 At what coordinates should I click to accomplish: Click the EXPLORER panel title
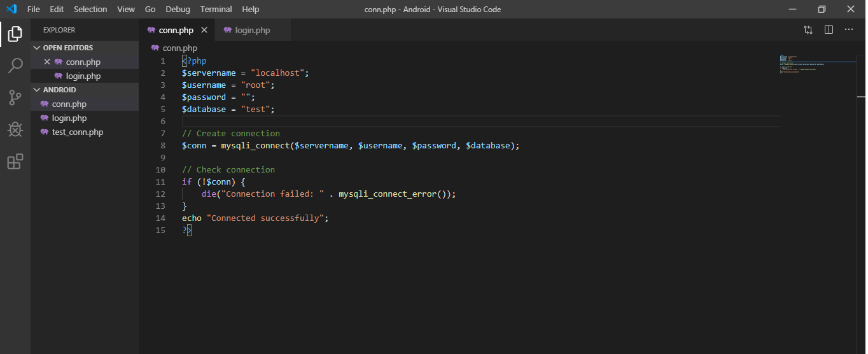[x=59, y=30]
